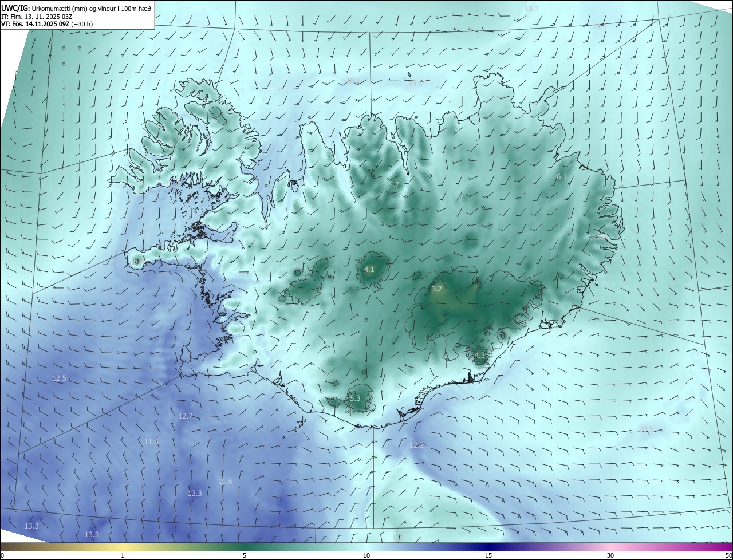
Task: Select the 30 tick on the color scale
Action: point(610,555)
